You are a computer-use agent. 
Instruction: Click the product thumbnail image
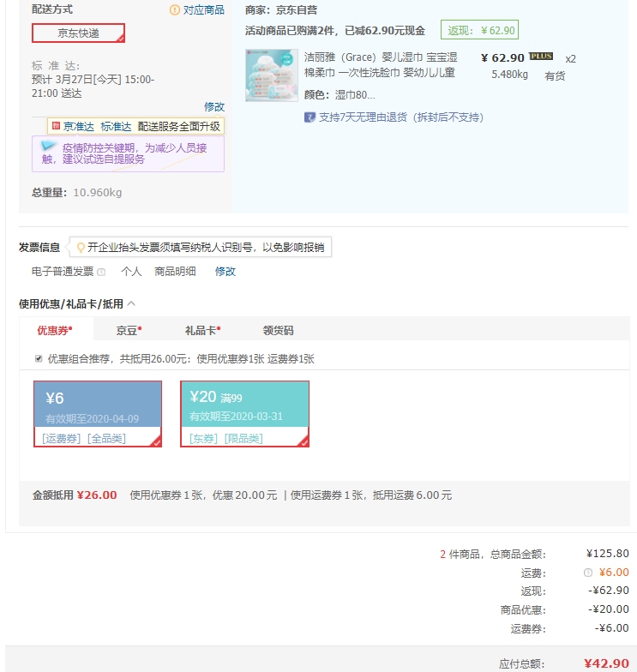272,75
